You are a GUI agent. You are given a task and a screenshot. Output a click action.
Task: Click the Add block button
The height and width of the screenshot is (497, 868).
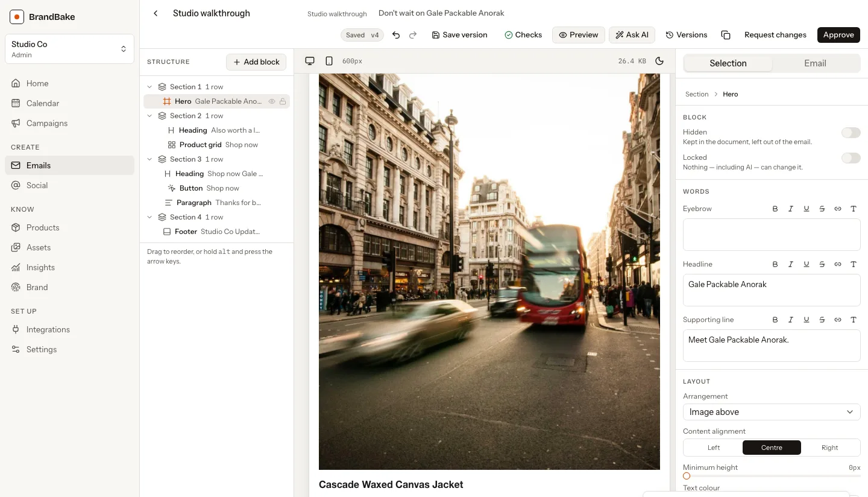click(256, 62)
